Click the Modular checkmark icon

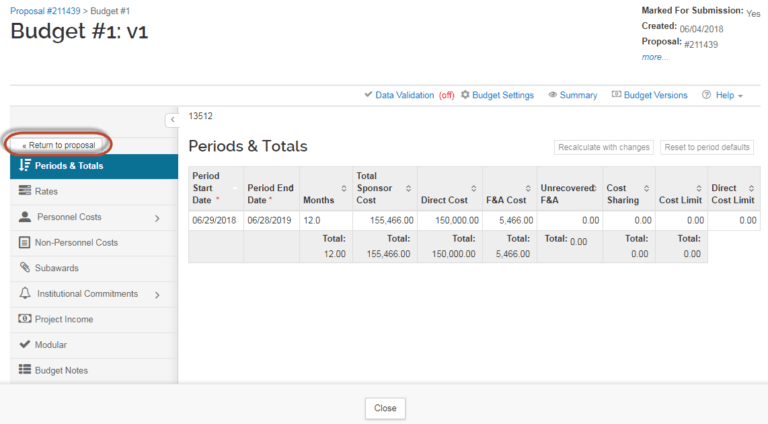pos(26,345)
